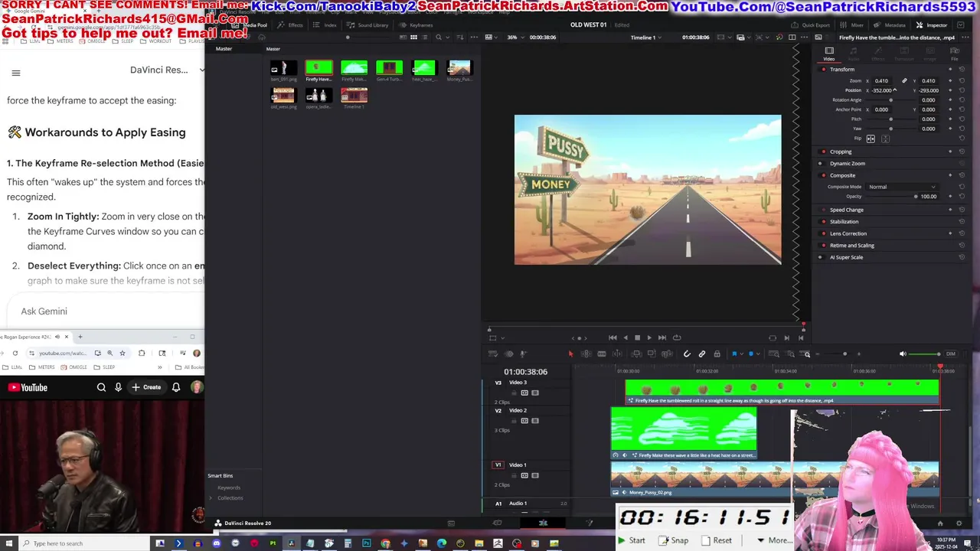Open the DaVinci Res... chat title dropdown
980x551 pixels.
167,70
